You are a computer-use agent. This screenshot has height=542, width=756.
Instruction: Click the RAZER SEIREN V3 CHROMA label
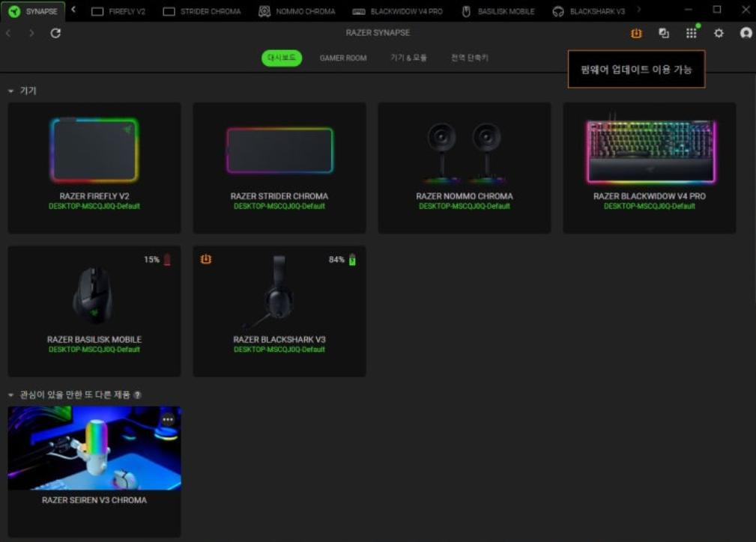(x=94, y=500)
